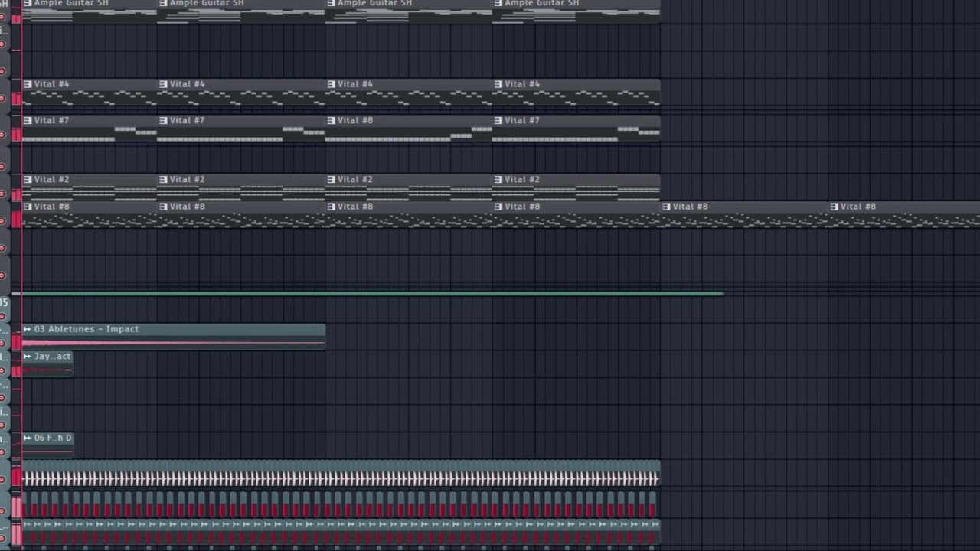Click the third Vital #4 clip's pattern icon
The height and width of the screenshot is (551, 980).
[x=331, y=84]
